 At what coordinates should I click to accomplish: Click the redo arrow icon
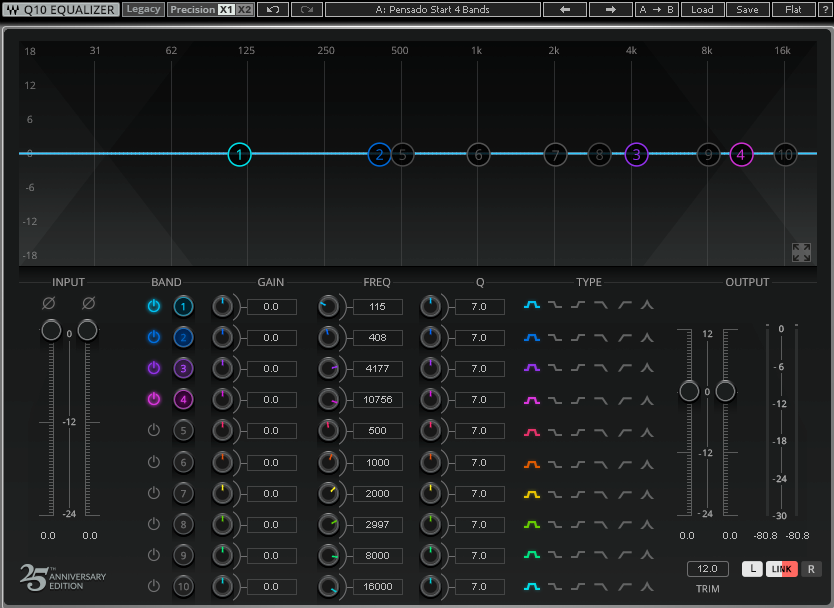(307, 10)
